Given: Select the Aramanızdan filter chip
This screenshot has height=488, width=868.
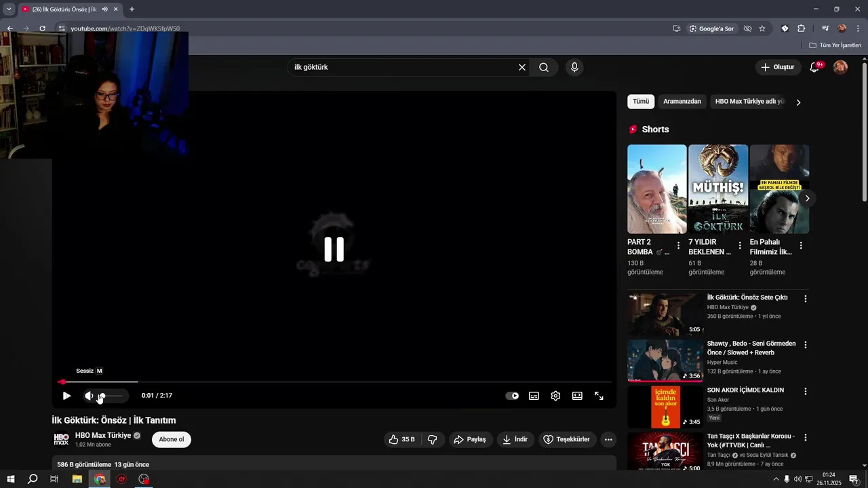Looking at the screenshot, I should click(x=682, y=102).
